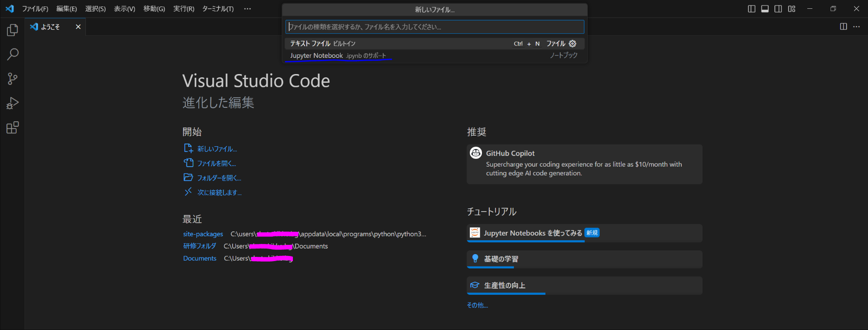Open editor more actions ellipsis
Screen dimensions: 868x330
(856, 27)
